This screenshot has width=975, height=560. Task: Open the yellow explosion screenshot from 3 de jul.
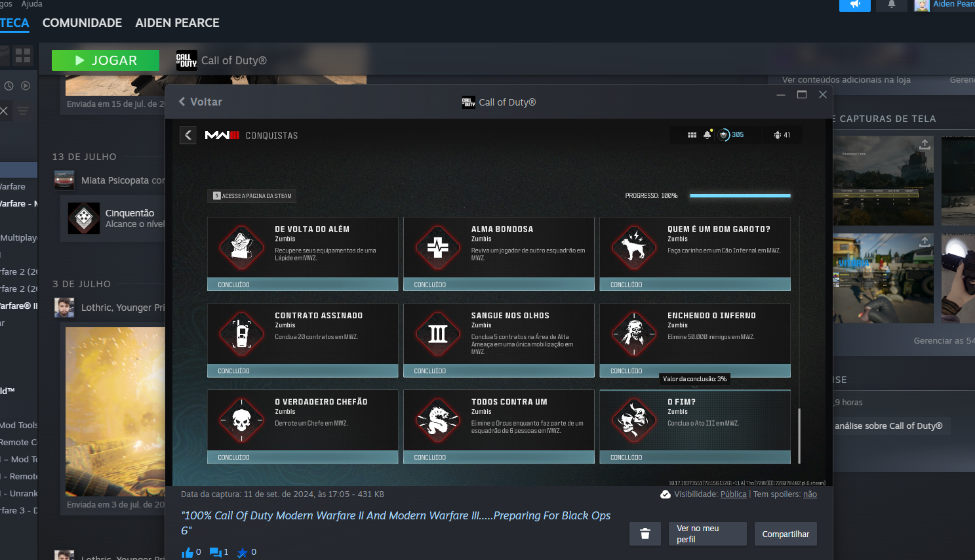[x=115, y=412]
